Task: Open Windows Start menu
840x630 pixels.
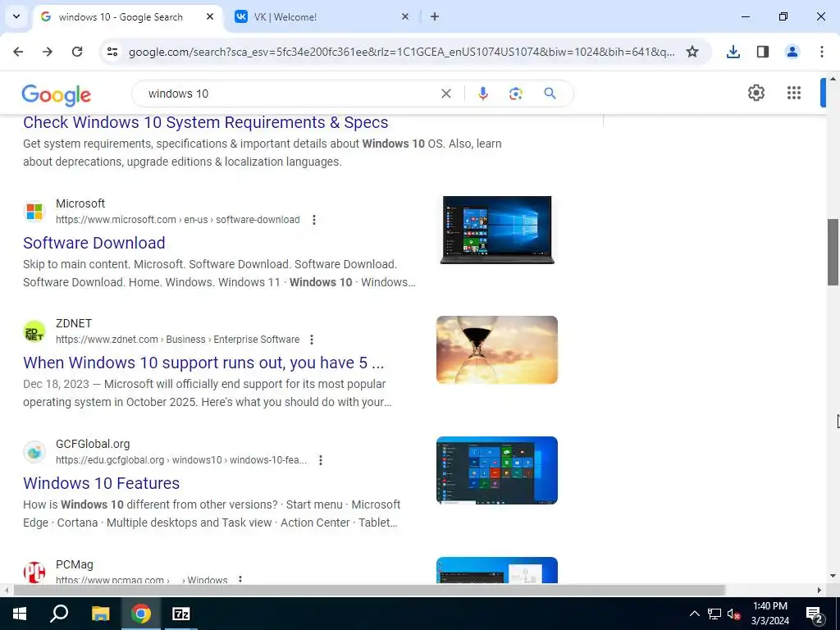Action: tap(20, 614)
